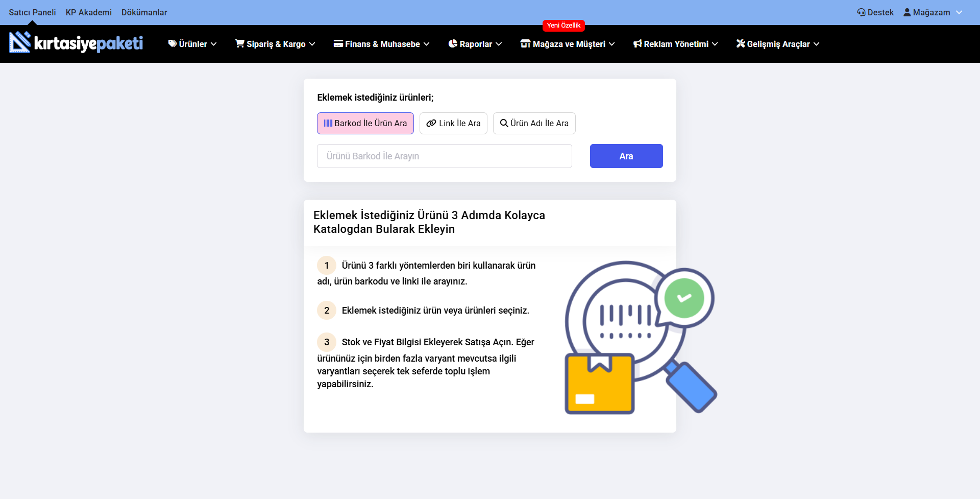Expand the Finans & Muhasebe menu
Image resolution: width=980 pixels, height=499 pixels.
pos(380,44)
